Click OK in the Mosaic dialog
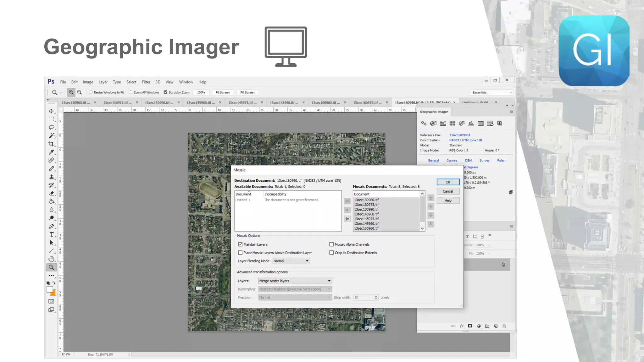Screen dimensions: 644x362 tap(448, 182)
